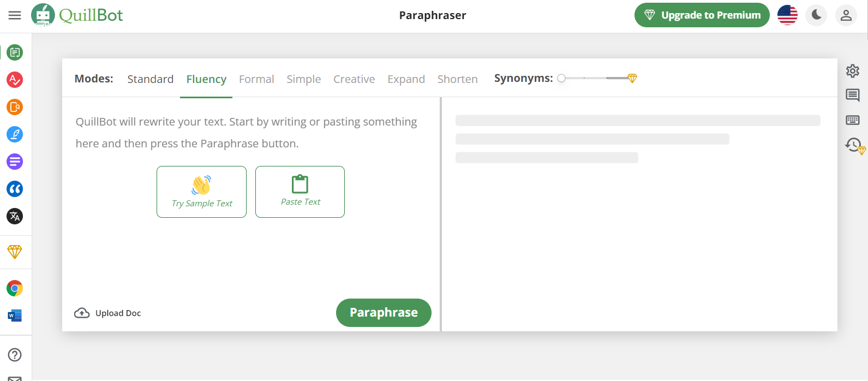868x381 pixels.
Task: Switch to Formal mode
Action: (256, 79)
